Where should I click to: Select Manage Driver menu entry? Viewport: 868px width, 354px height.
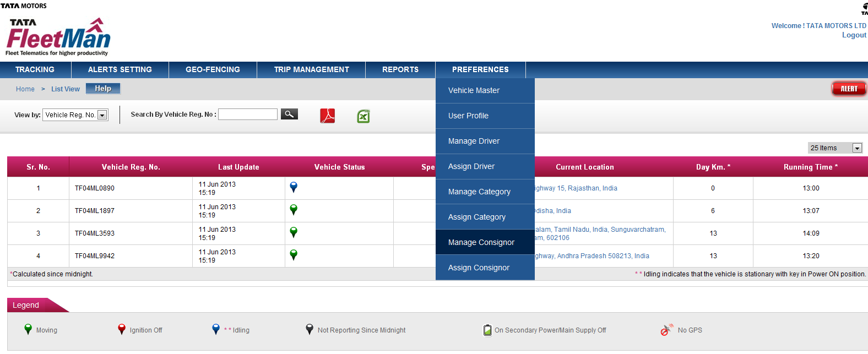[x=485, y=141]
